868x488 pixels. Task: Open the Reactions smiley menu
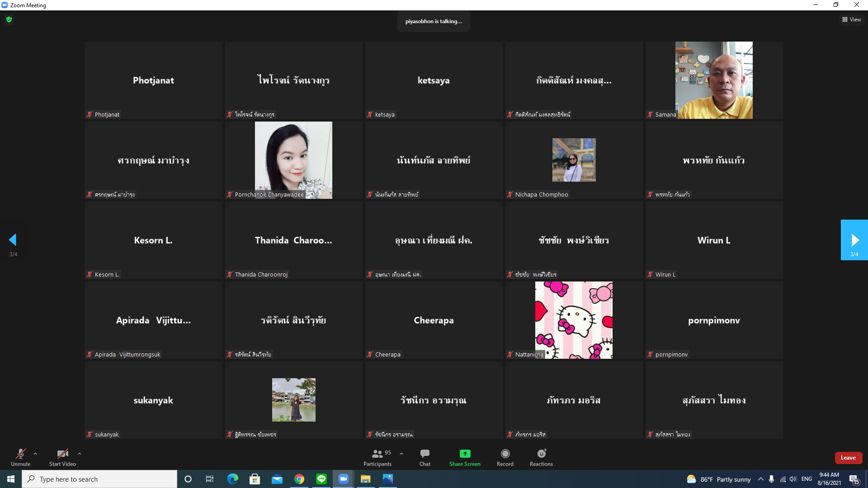point(541,454)
